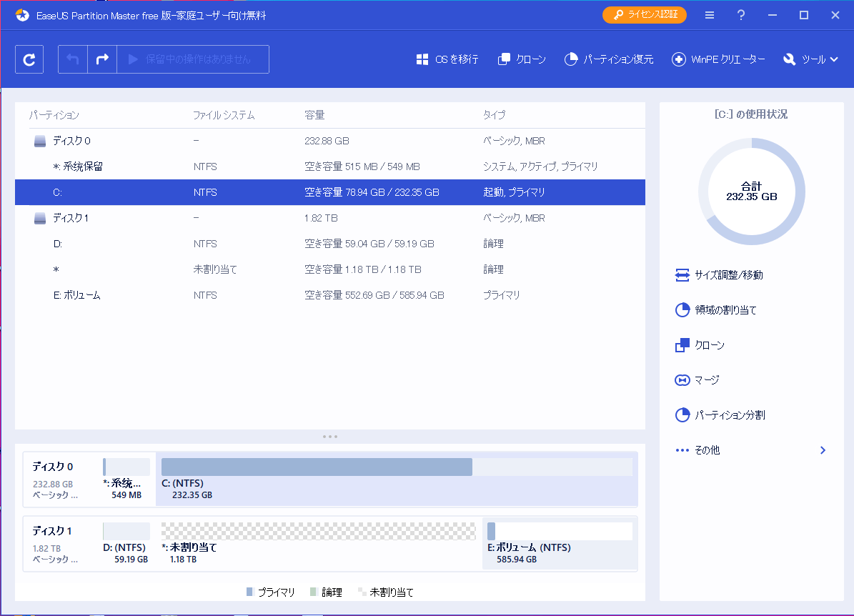The width and height of the screenshot is (854, 616).
Task: Choose マージ in the side panel
Action: (x=697, y=379)
